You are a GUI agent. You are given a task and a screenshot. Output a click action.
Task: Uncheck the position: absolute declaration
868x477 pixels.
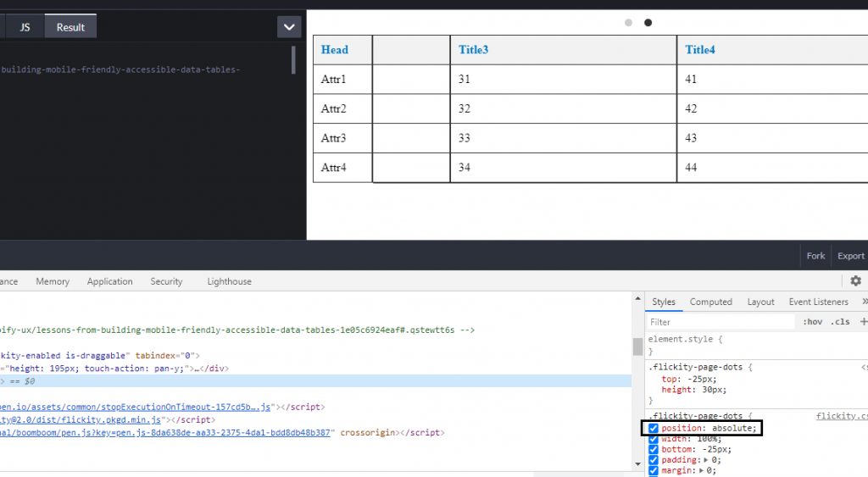click(x=654, y=429)
